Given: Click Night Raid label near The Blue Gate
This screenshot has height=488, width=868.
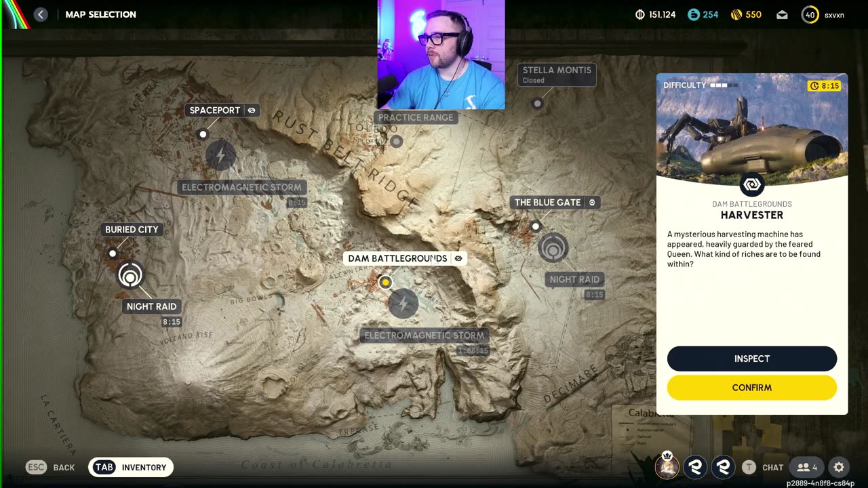Looking at the screenshot, I should pos(574,279).
